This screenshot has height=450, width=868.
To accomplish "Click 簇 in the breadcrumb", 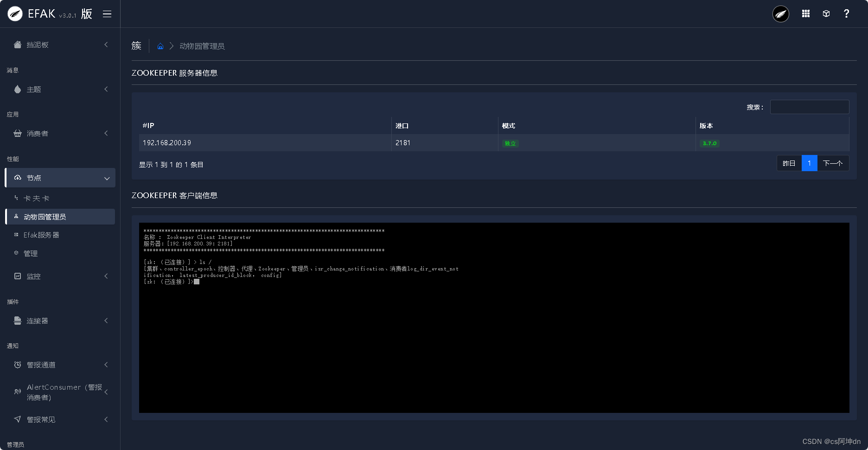I will [136, 45].
